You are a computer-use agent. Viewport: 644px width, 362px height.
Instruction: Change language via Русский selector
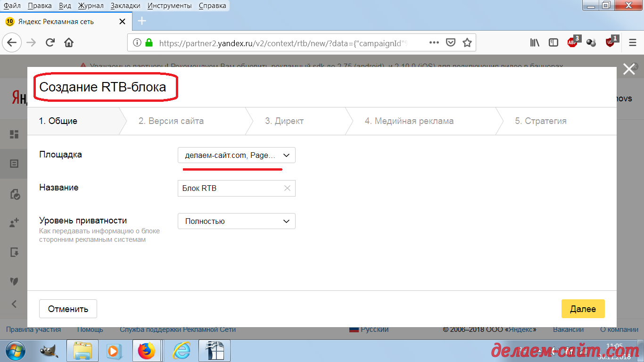coord(369,329)
